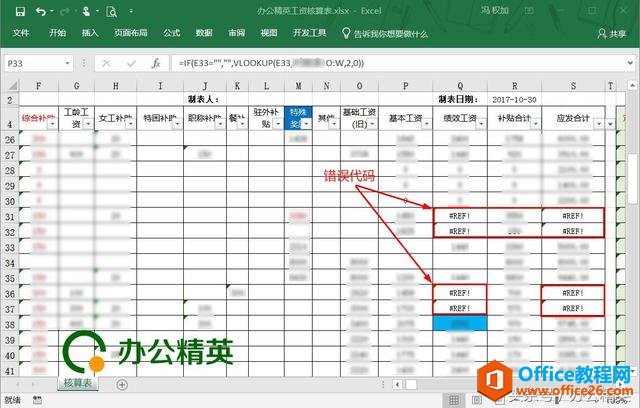640x408 pixels.
Task: Open Customize Quick Access Toolbar dropdown
Action: (131, 11)
